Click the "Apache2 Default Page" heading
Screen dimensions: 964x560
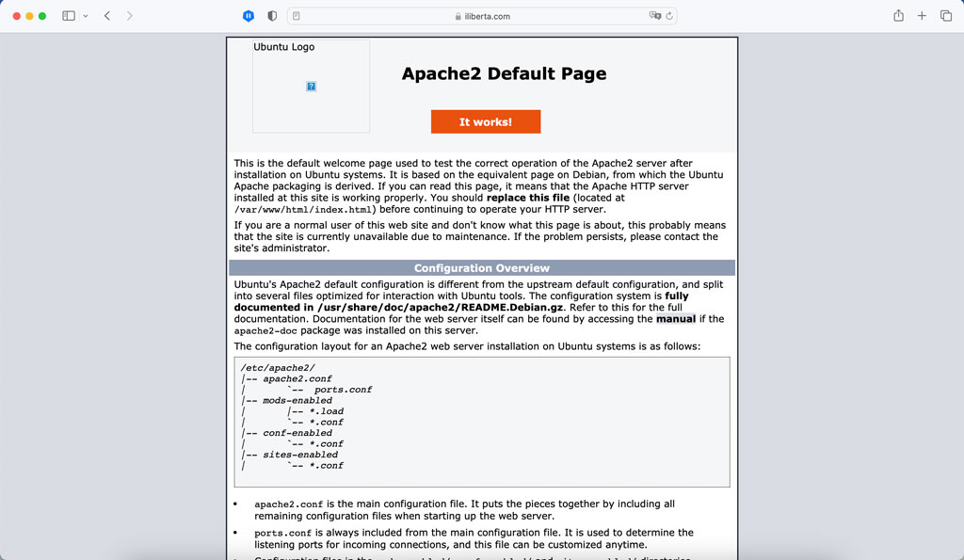[505, 73]
